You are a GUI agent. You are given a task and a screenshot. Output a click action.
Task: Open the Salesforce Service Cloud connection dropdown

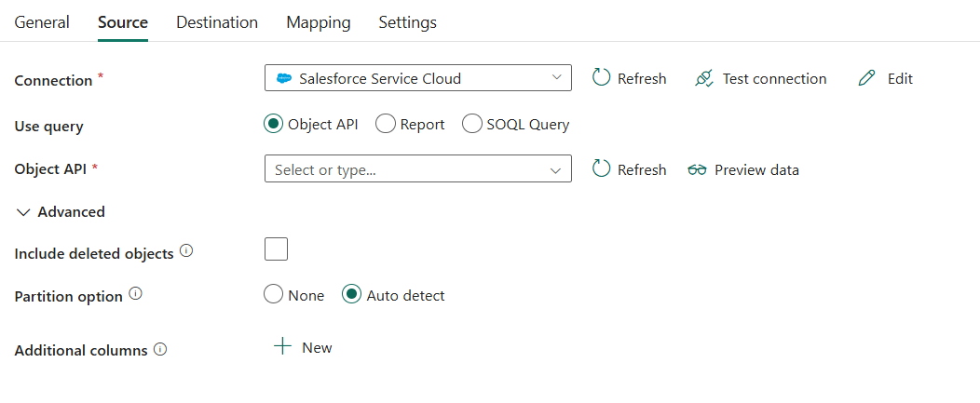coord(417,78)
